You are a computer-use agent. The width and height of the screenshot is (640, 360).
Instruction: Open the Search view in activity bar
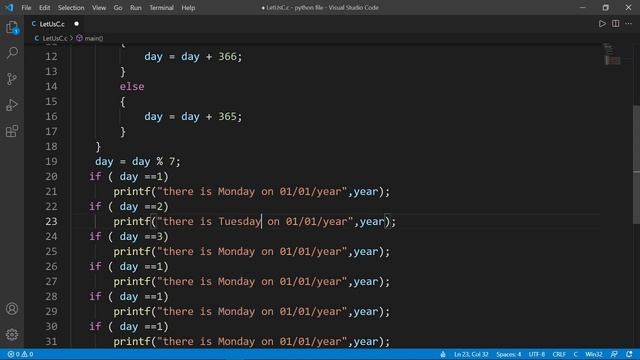12,53
